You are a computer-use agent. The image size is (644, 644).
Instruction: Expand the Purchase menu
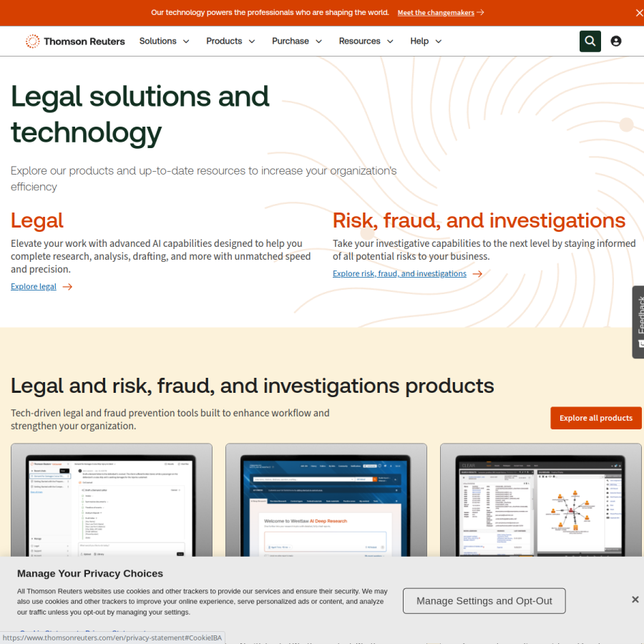297,41
